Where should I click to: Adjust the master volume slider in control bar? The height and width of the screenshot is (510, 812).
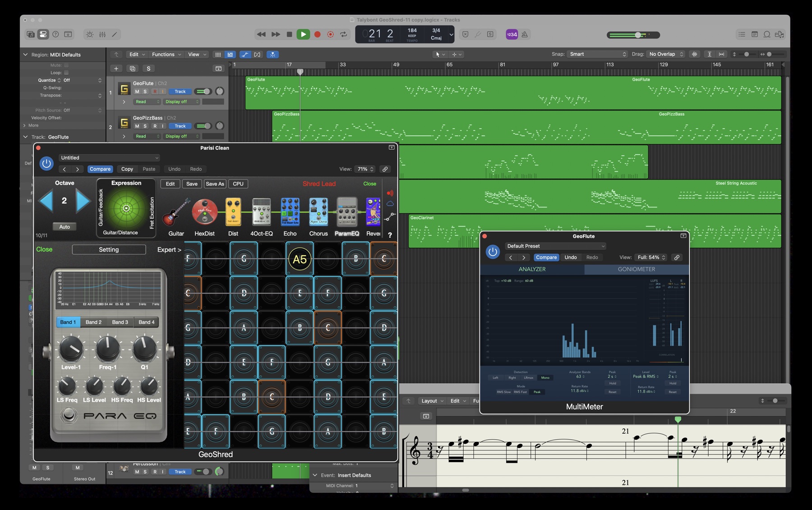tap(633, 35)
